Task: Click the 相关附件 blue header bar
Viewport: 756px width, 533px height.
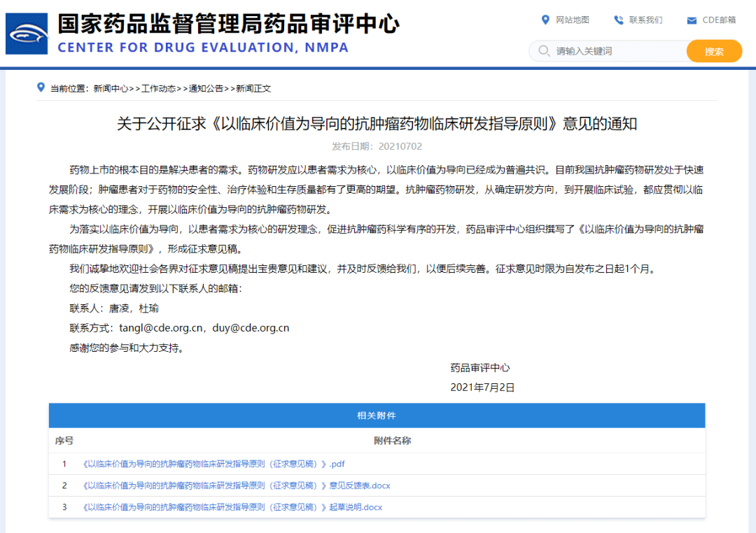Action: click(377, 415)
